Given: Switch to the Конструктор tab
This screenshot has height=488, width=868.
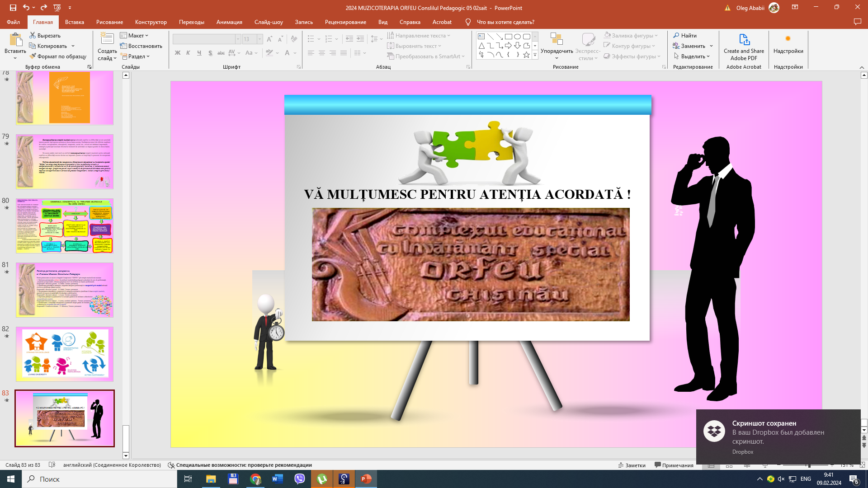Looking at the screenshot, I should pyautogui.click(x=151, y=22).
